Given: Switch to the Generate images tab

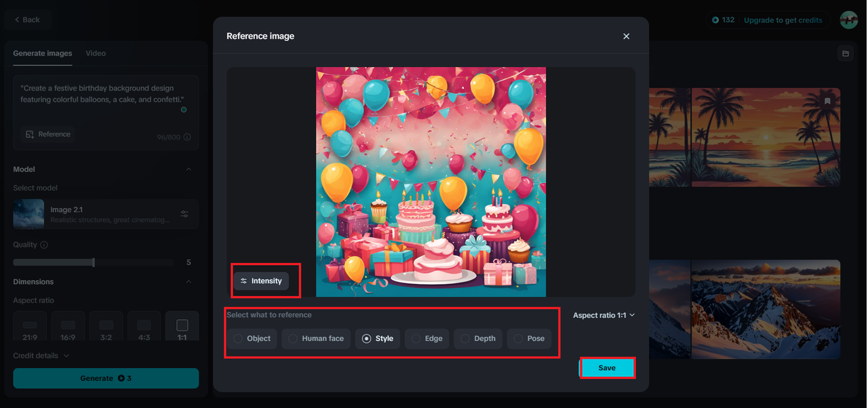Looking at the screenshot, I should tap(42, 54).
